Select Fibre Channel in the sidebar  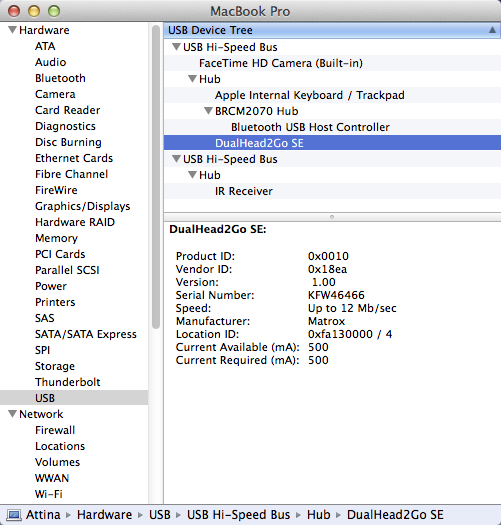click(72, 174)
